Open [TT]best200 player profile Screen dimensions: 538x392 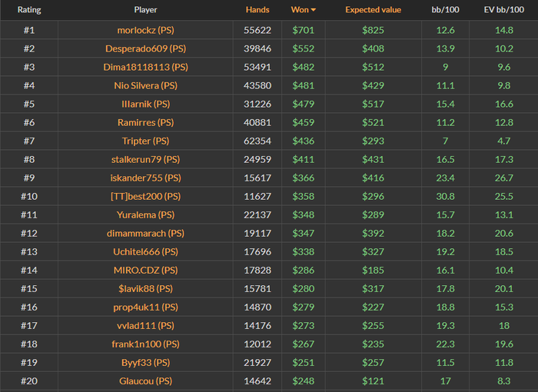145,196
